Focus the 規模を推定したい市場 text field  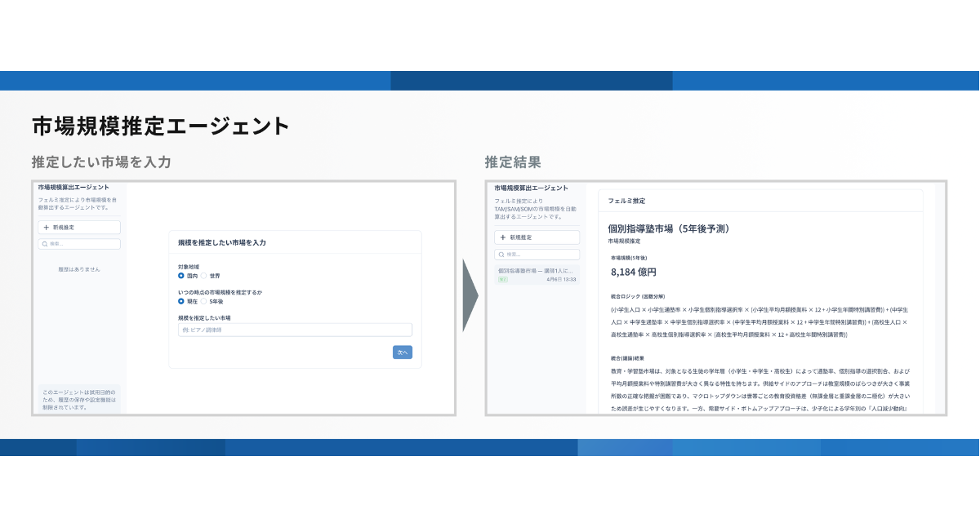point(295,330)
